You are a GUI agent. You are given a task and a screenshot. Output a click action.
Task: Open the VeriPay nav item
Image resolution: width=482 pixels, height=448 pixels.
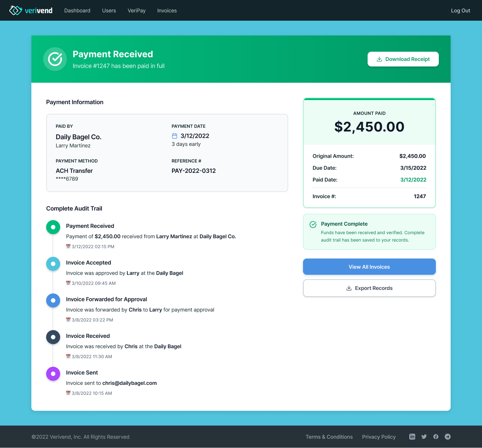137,10
